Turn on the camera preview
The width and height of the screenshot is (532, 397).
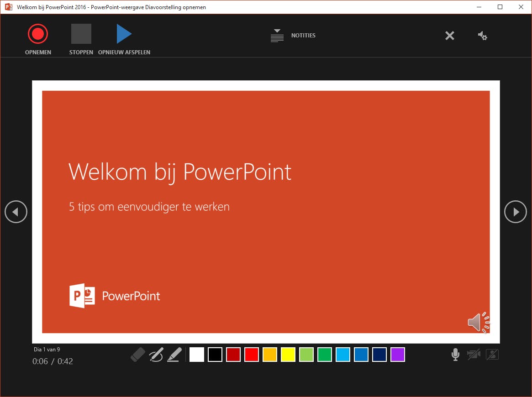[x=492, y=355]
